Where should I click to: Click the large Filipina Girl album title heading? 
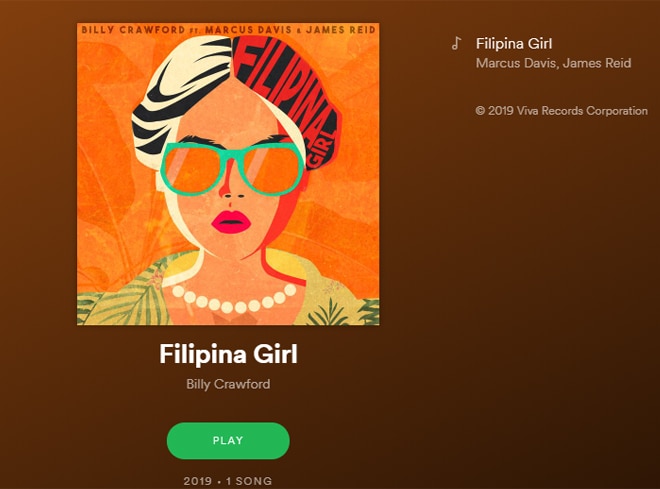[229, 354]
